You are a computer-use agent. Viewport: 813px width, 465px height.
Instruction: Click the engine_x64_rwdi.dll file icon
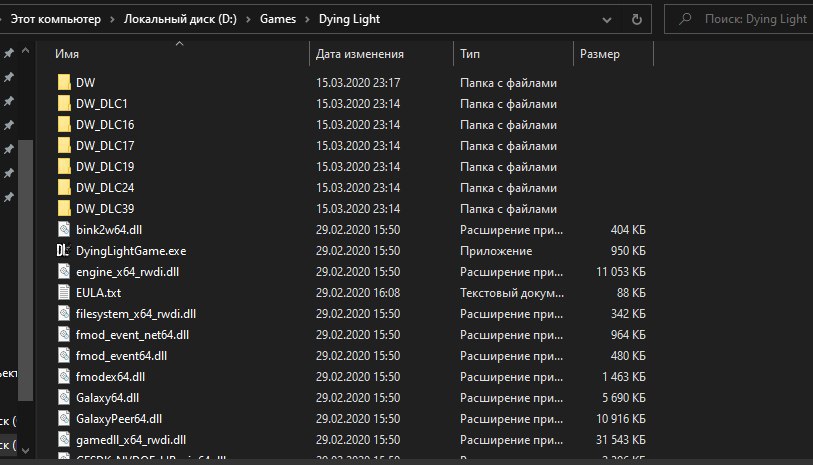coord(64,272)
